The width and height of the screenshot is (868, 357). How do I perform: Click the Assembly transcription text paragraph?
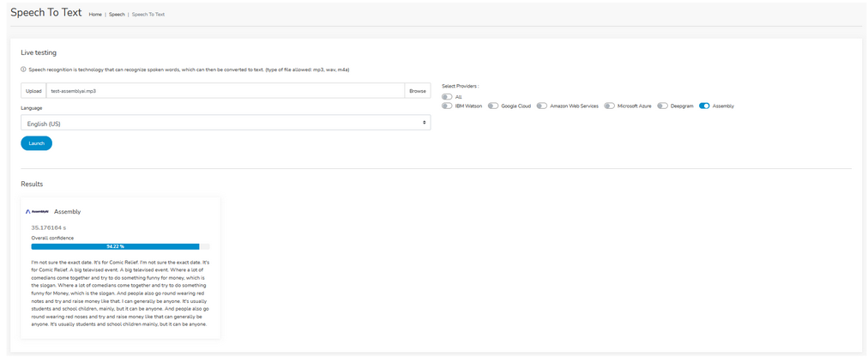(120, 293)
